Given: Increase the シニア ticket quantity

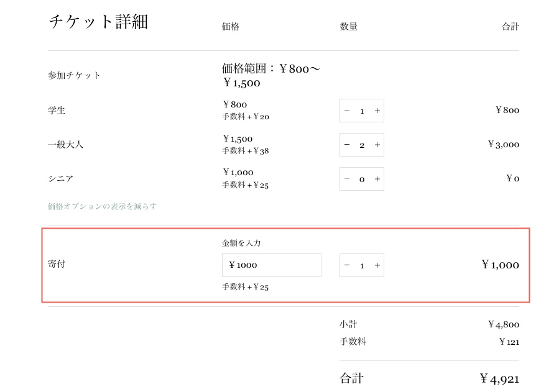Looking at the screenshot, I should click(377, 179).
